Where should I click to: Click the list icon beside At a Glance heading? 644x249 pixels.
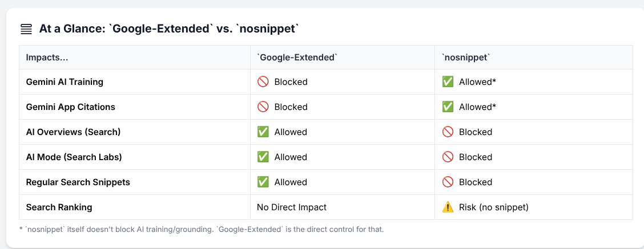point(26,29)
